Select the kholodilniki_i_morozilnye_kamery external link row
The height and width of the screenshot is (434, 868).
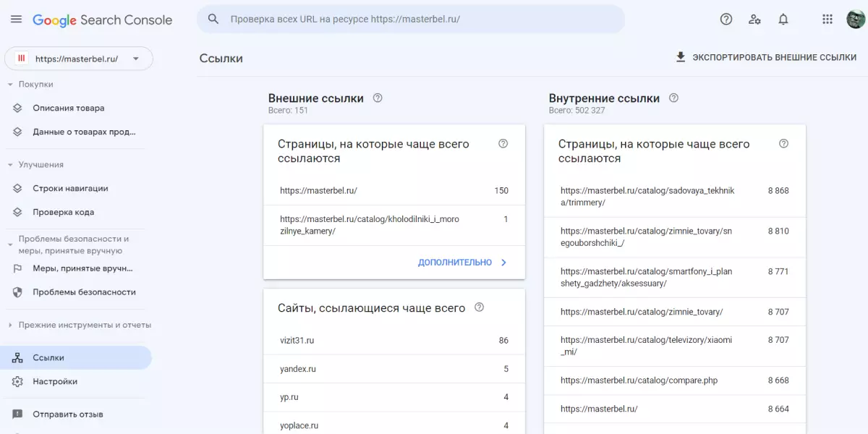point(394,225)
